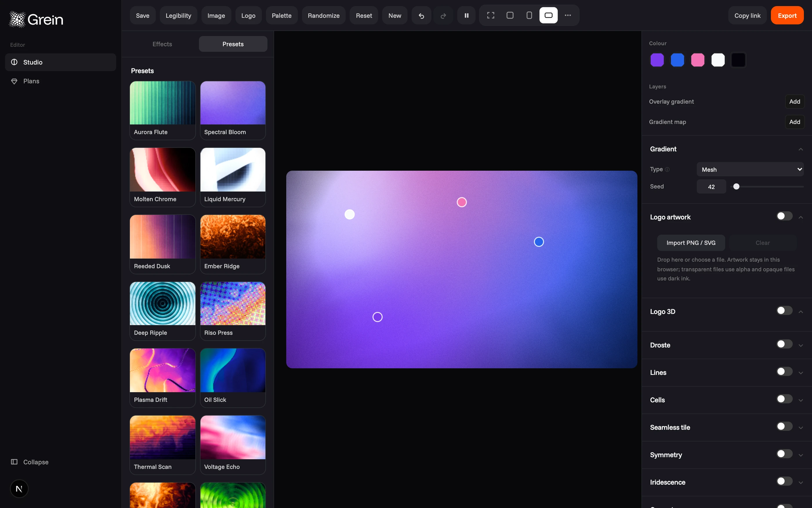Expand the Seamless tile chevron
The height and width of the screenshot is (508, 812).
pyautogui.click(x=801, y=428)
